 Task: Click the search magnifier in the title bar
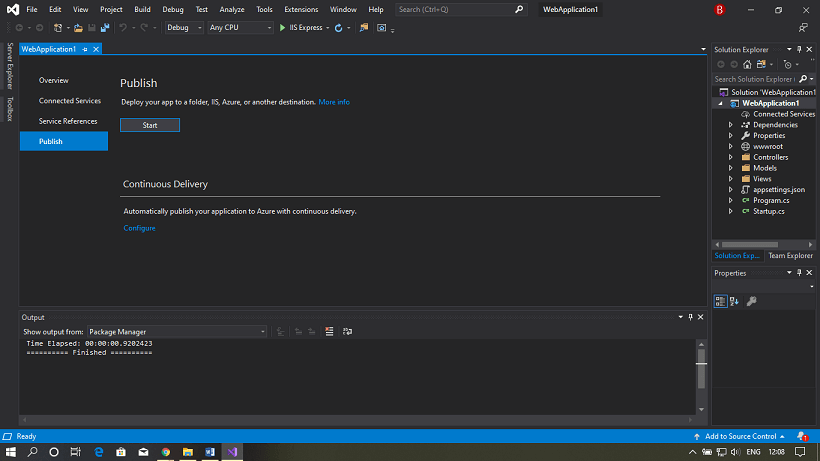[x=519, y=9]
